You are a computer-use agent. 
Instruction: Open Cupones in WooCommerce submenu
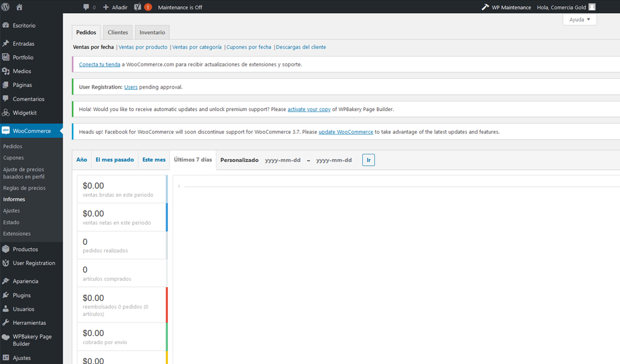[14, 158]
